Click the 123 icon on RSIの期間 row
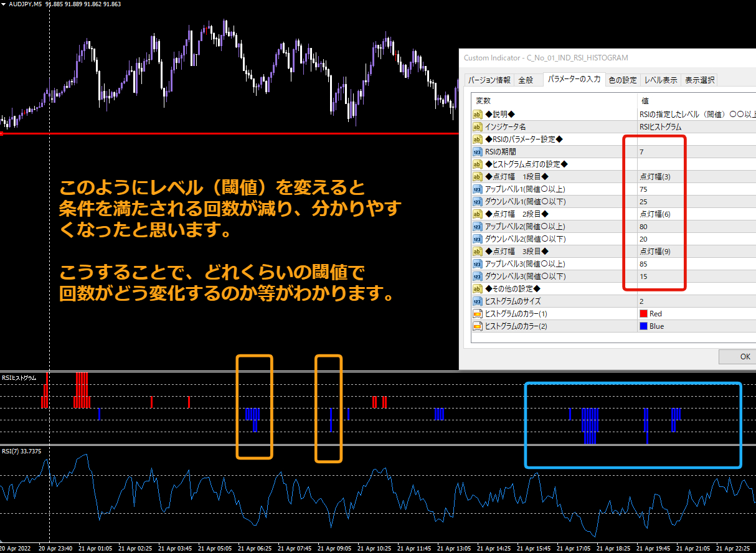The image size is (756, 553). pos(478,151)
